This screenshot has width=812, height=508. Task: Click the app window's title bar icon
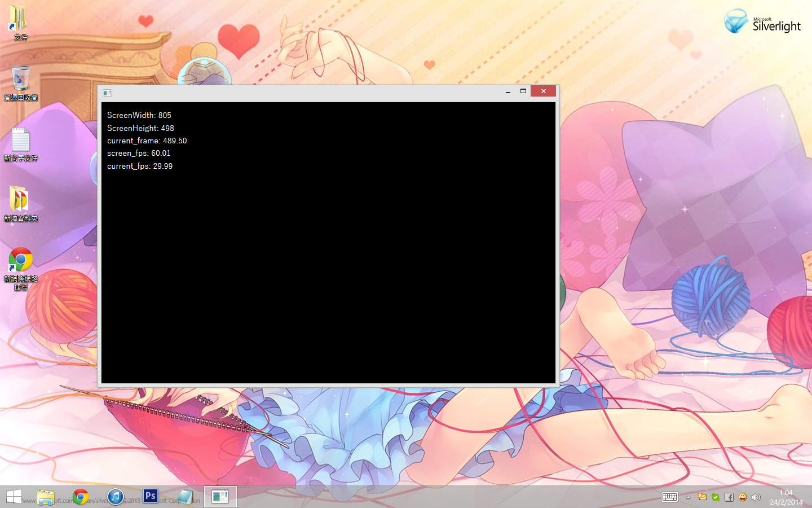point(107,93)
